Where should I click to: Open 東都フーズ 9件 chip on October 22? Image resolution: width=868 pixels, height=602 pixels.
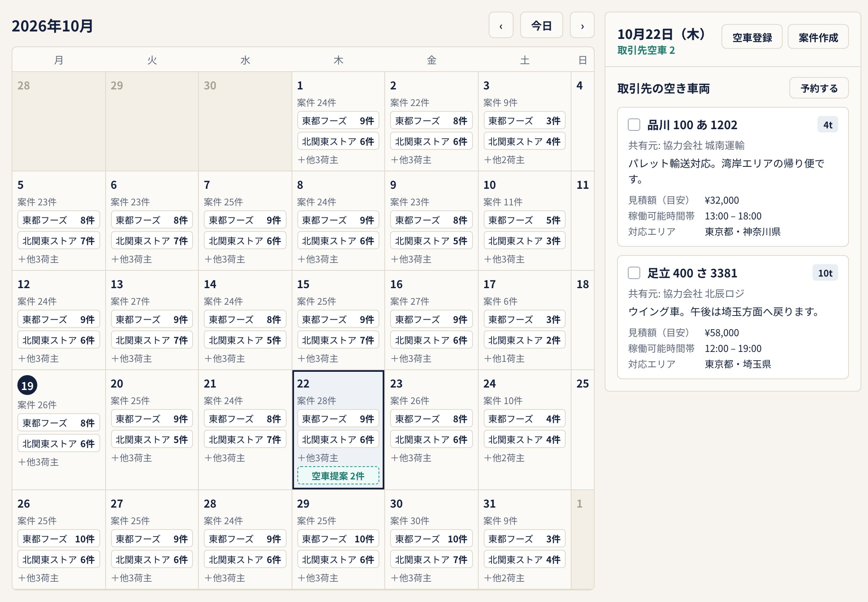click(x=338, y=419)
